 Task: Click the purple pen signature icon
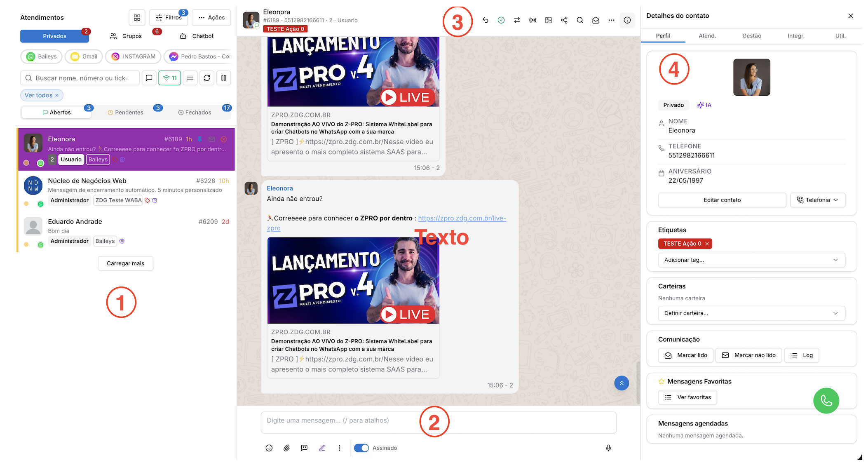[x=322, y=448]
